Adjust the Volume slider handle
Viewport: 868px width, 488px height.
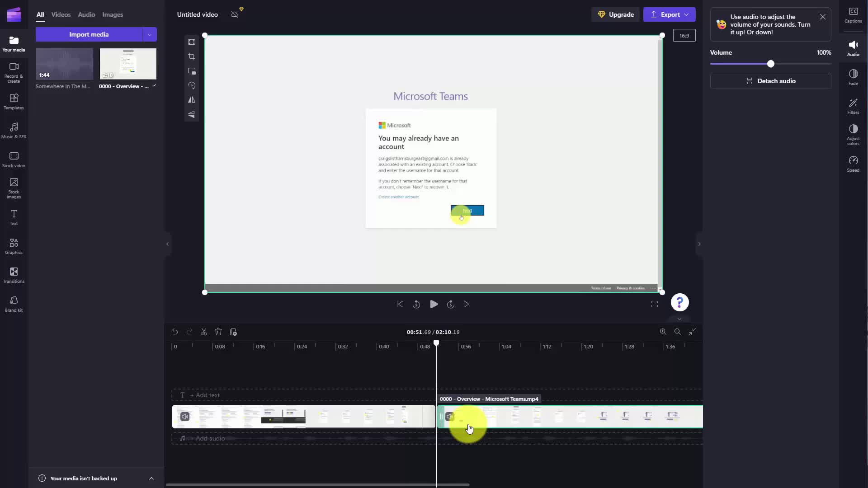pyautogui.click(x=771, y=64)
